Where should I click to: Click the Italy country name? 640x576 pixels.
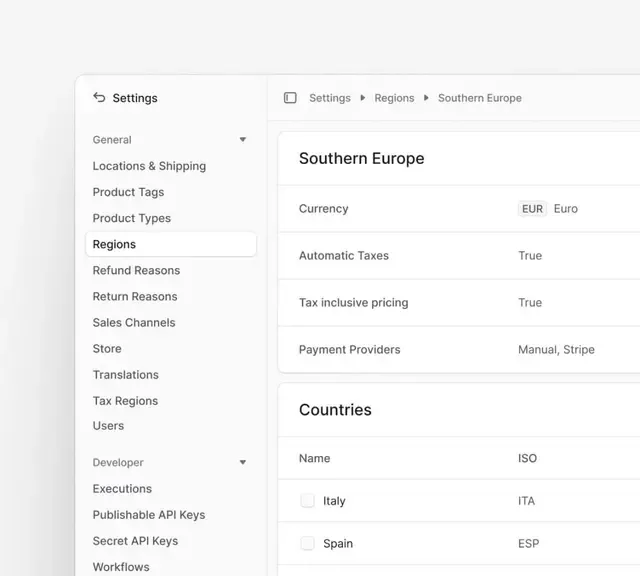(334, 501)
